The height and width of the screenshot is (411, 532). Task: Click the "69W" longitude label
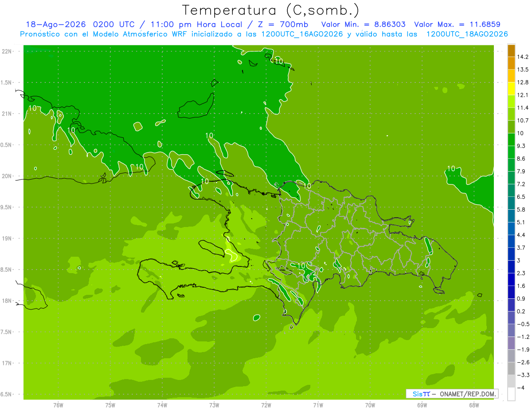tap(422, 405)
